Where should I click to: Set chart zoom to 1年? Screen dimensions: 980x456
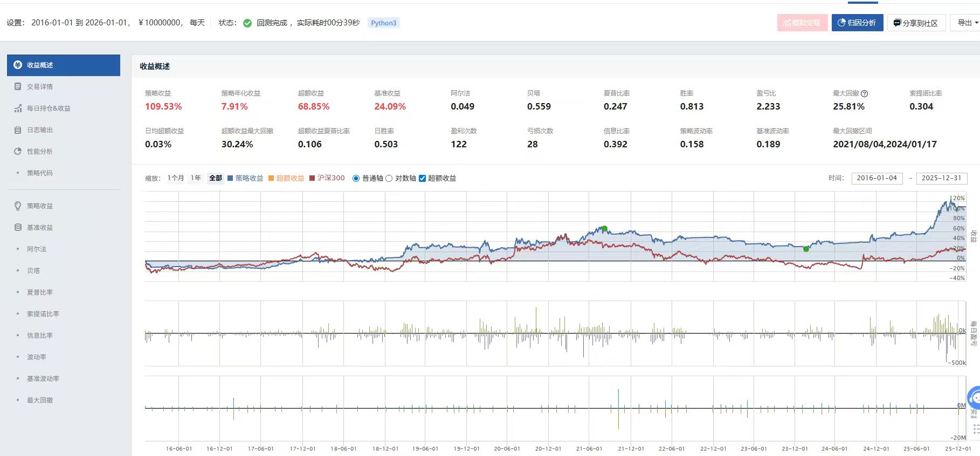tap(196, 178)
